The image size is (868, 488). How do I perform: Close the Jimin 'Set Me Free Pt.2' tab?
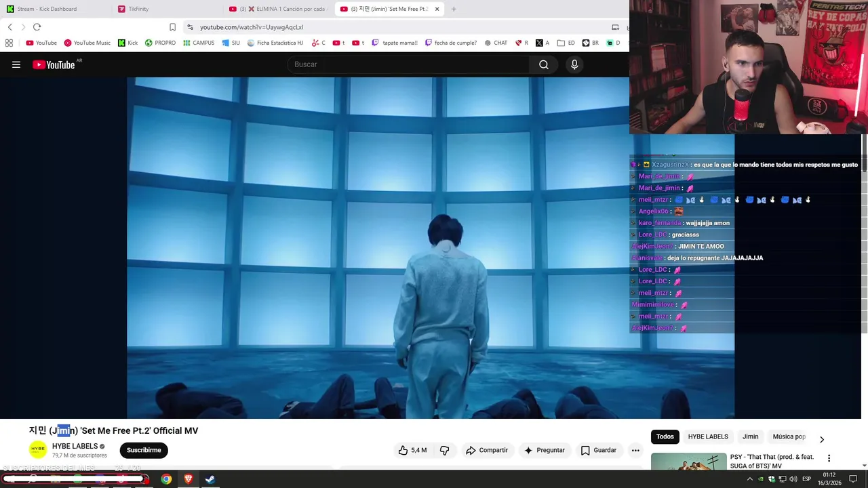point(437,9)
